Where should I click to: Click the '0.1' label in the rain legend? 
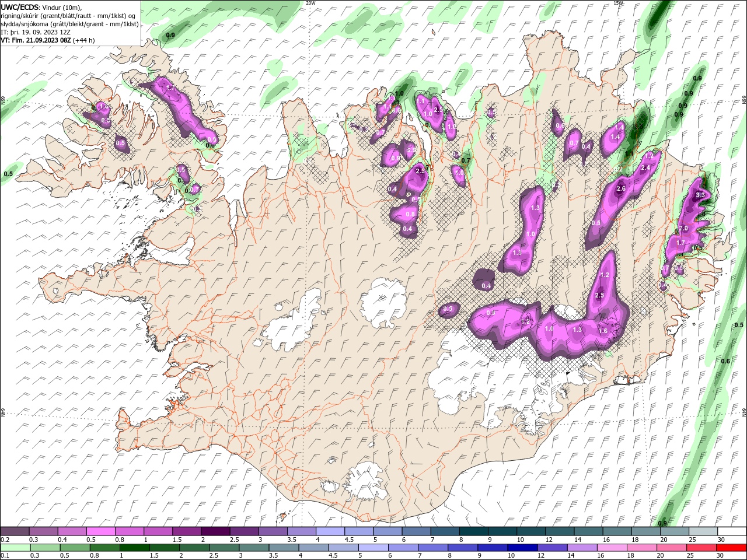[x=5, y=556]
